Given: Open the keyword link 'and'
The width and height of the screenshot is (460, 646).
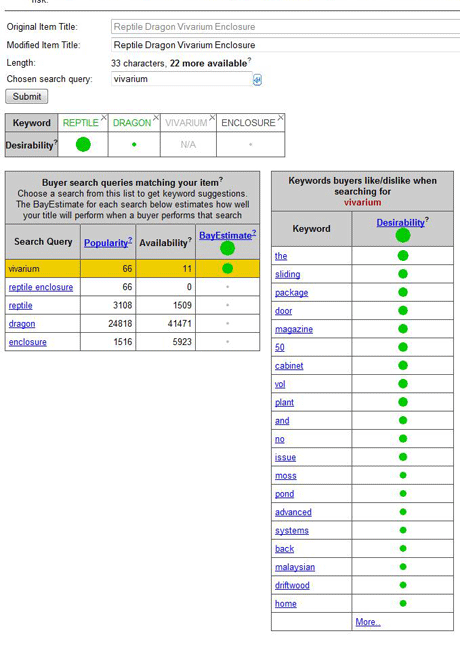Looking at the screenshot, I should [282, 421].
